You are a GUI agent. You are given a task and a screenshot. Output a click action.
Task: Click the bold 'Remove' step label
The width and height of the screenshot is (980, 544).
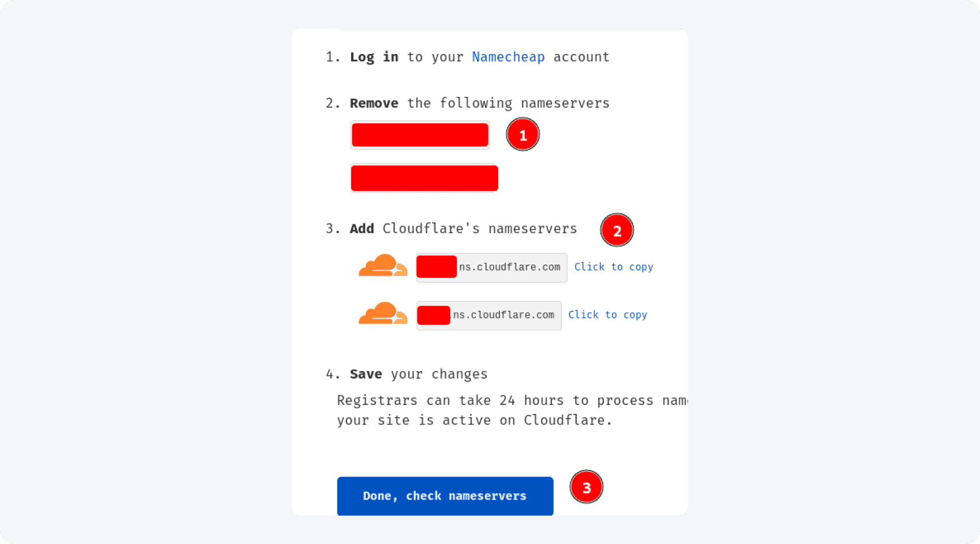coord(374,103)
